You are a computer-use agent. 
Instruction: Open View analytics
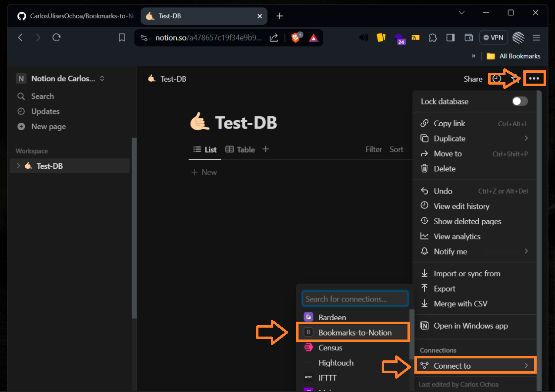(x=474, y=236)
